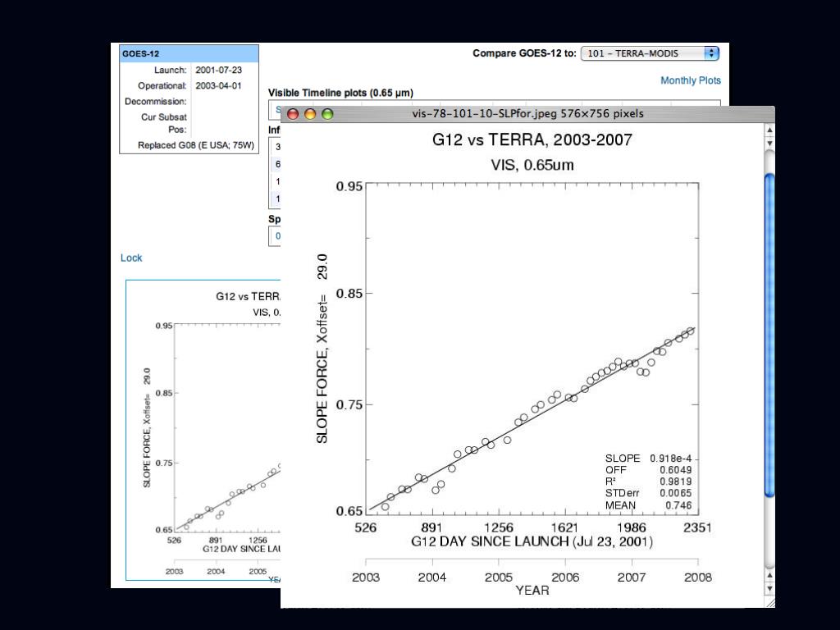Click the Launch date 2001-07-23
The width and height of the screenshot is (840, 630).
tap(218, 71)
